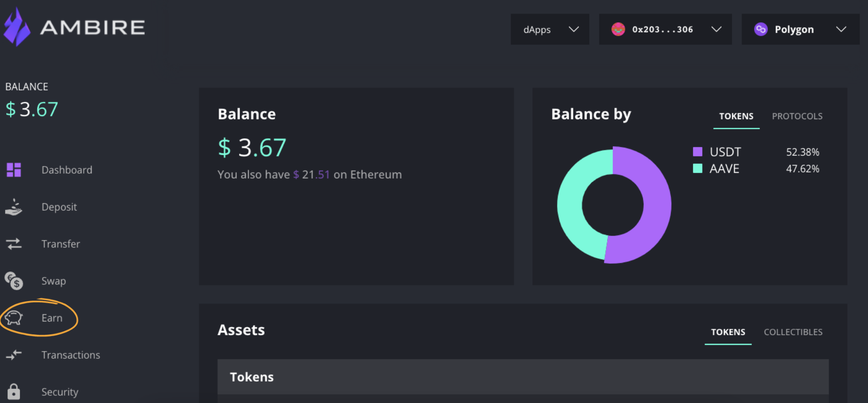Viewport: 868px width, 403px height.
Task: Open the Transfer section
Action: tap(61, 244)
